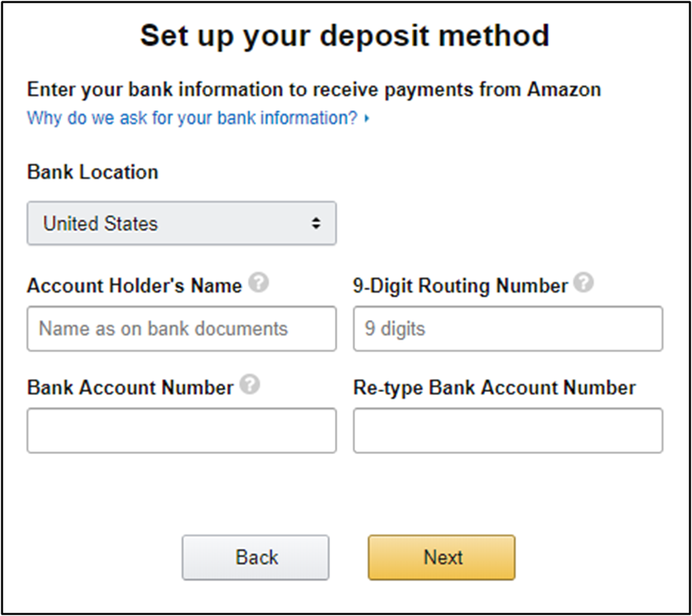Click the "Re-type Bank Account Number" label
The image size is (692, 616).
(x=494, y=388)
